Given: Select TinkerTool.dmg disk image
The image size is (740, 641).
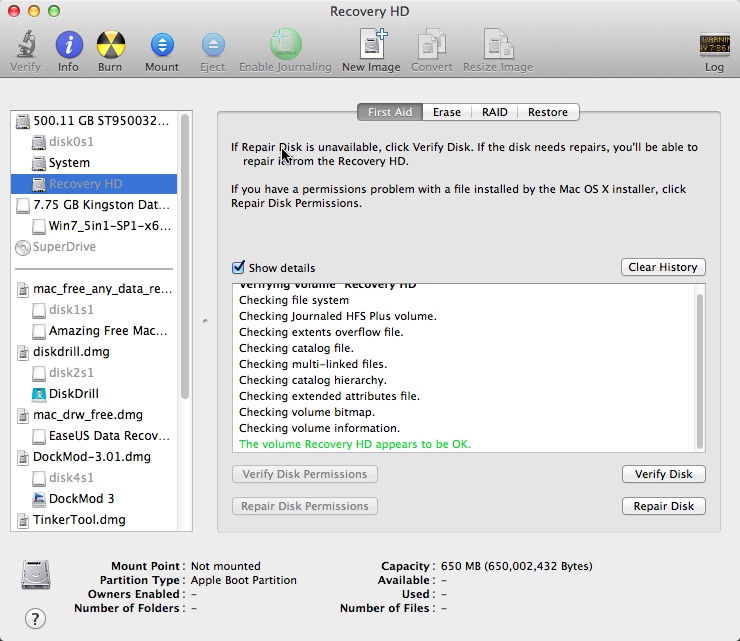Looking at the screenshot, I should coord(94,520).
